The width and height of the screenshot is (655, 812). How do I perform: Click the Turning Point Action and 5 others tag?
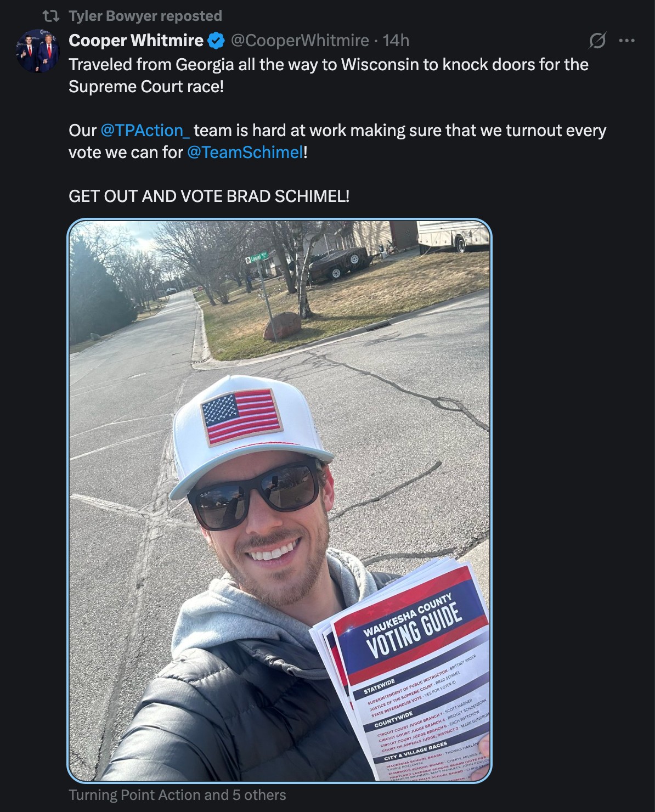(177, 795)
